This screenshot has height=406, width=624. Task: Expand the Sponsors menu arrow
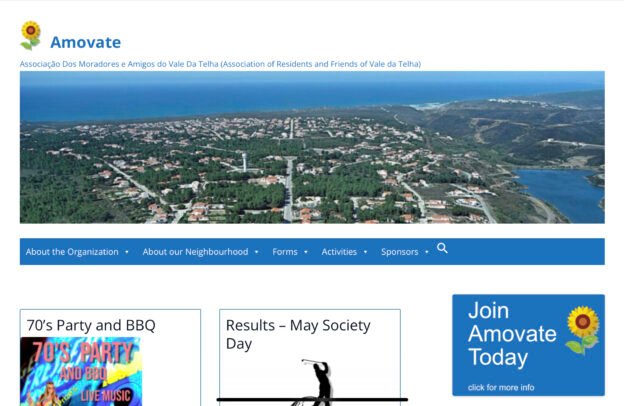[x=427, y=252]
